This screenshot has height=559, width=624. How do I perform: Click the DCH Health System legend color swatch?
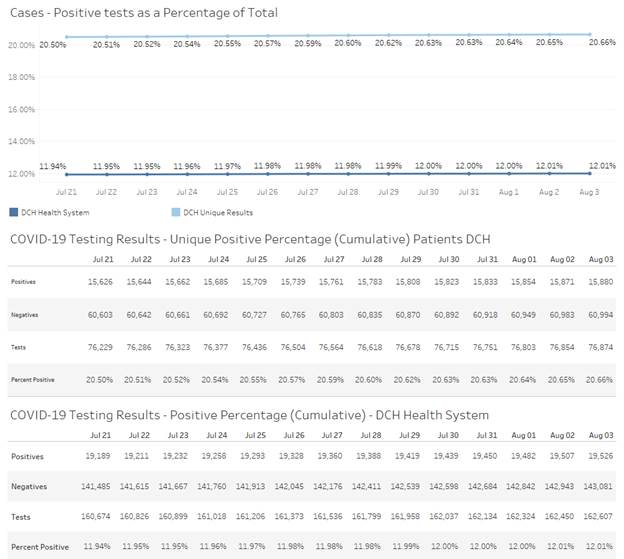(13, 212)
